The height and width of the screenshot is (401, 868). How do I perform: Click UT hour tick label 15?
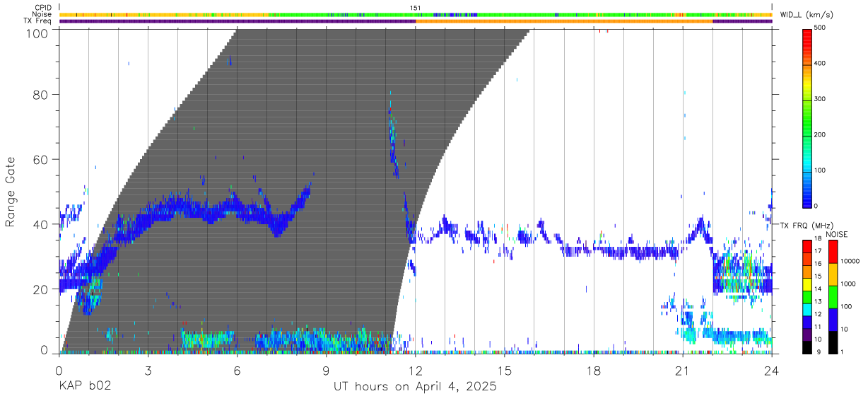pos(505,371)
